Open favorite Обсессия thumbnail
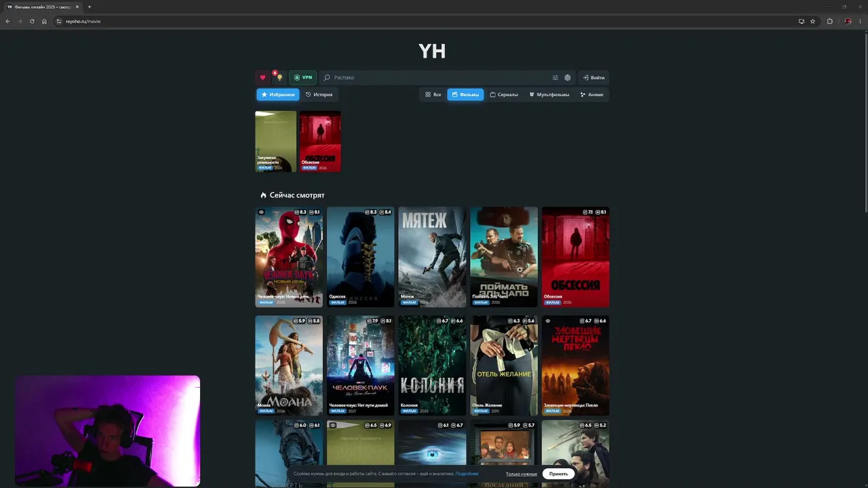The height and width of the screenshot is (488, 868). 321,142
